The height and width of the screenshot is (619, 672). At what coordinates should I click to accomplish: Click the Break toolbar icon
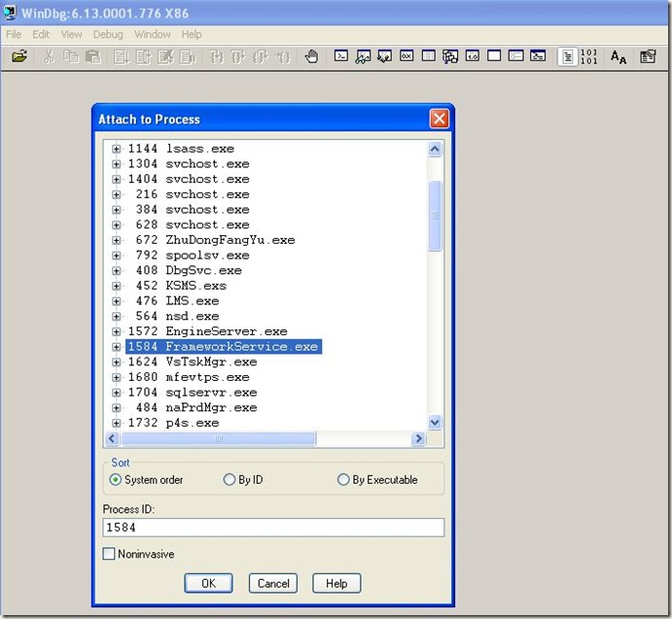coord(188,56)
